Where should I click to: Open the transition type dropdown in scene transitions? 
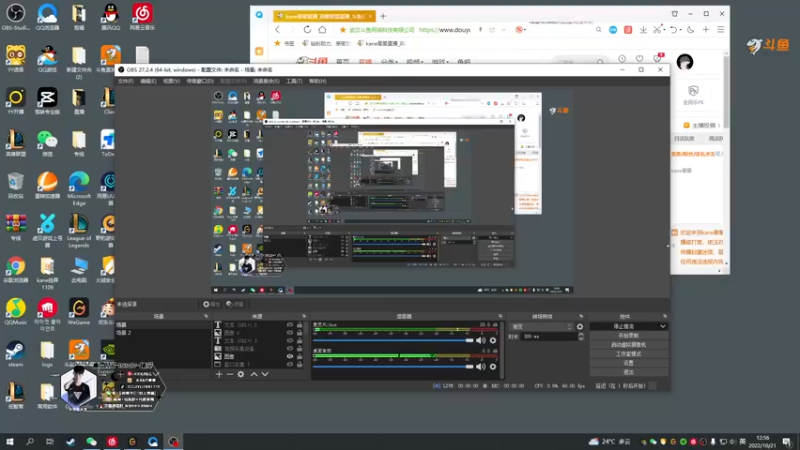coord(542,327)
